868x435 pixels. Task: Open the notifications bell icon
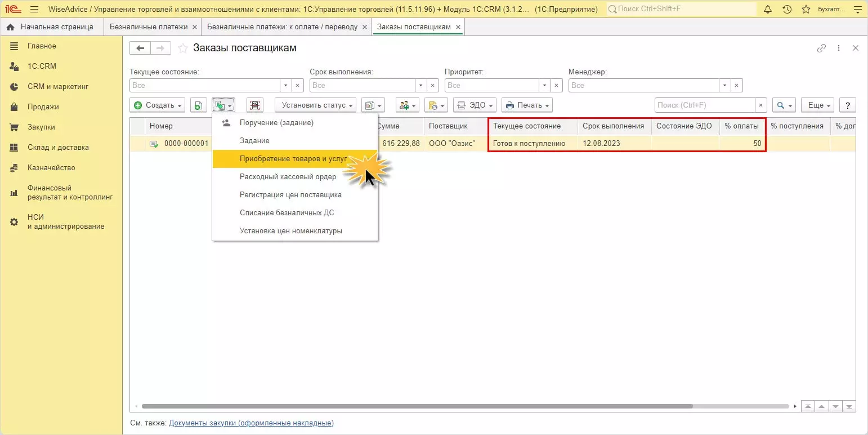768,10
